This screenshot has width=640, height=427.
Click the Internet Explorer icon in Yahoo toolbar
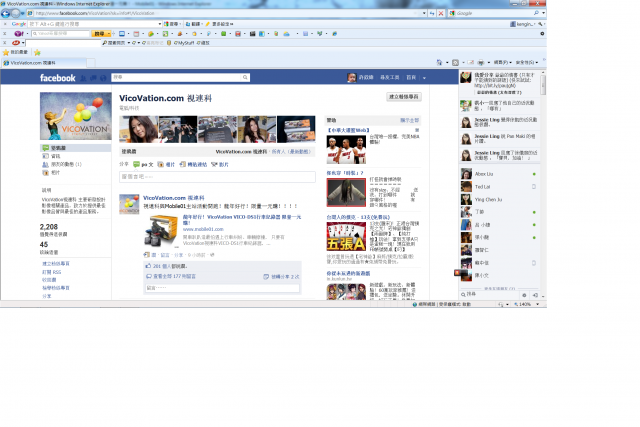pos(334,34)
